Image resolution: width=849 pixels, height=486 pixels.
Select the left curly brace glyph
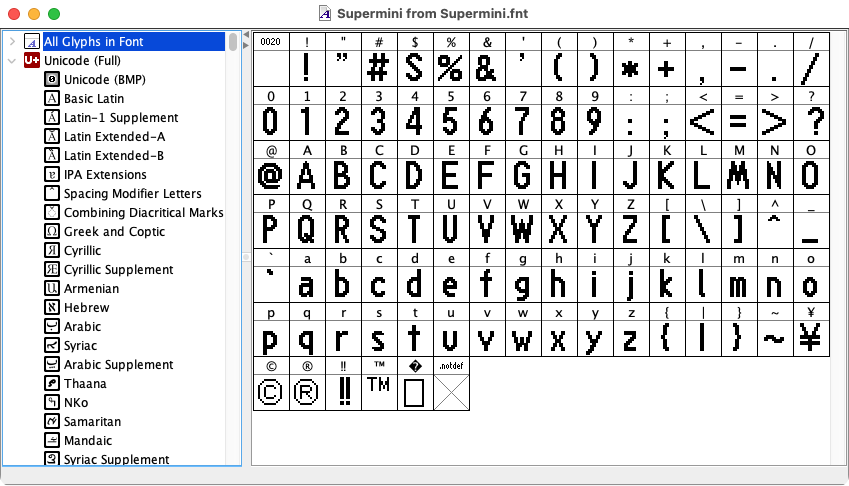pyautogui.click(x=667, y=330)
